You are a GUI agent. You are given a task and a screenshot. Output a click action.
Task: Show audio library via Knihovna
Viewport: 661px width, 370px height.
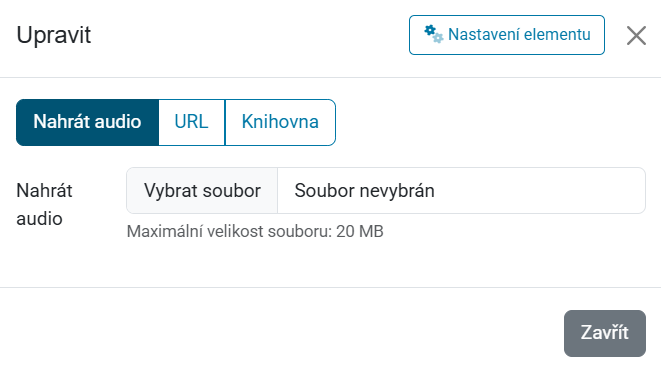(x=280, y=123)
